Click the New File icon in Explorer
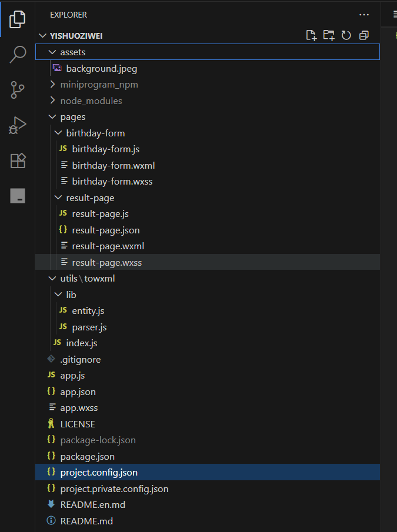This screenshot has height=532, width=397. [311, 35]
